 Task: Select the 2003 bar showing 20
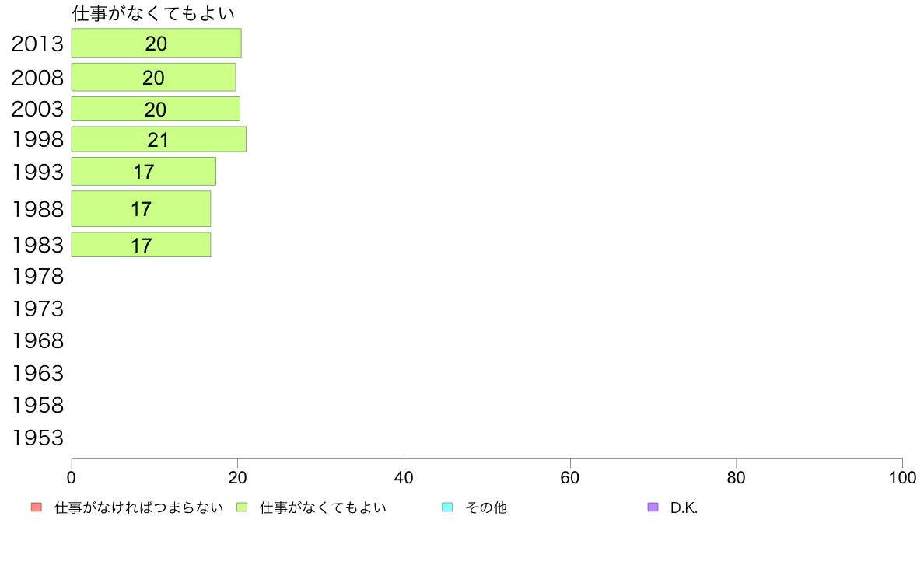[x=156, y=109]
